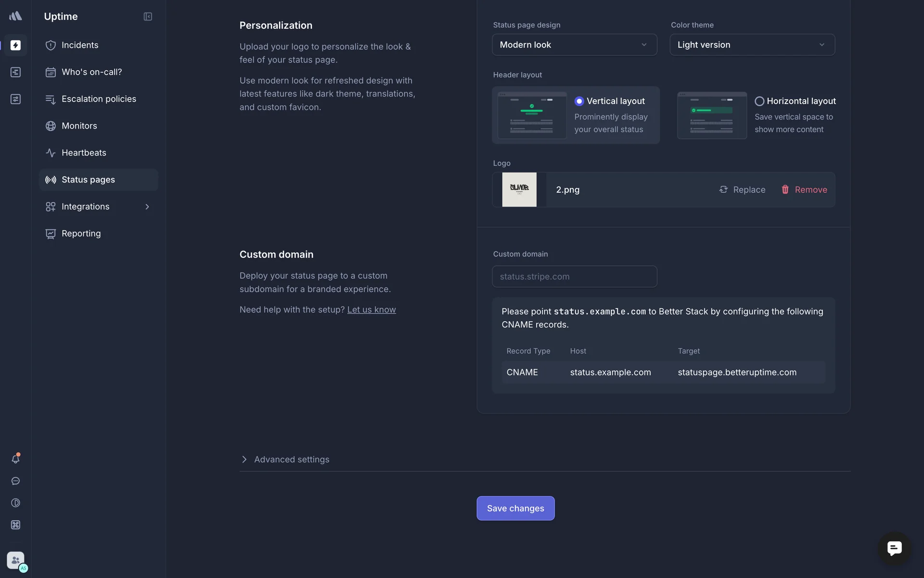This screenshot has height=578, width=924.
Task: Click the Remove logo trash icon
Action: (x=785, y=190)
